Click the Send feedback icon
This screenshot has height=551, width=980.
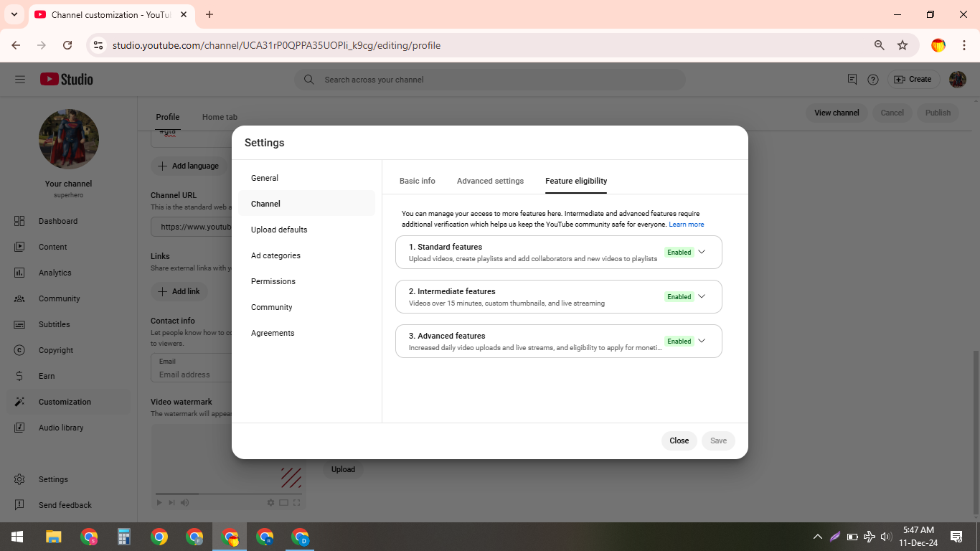(19, 505)
